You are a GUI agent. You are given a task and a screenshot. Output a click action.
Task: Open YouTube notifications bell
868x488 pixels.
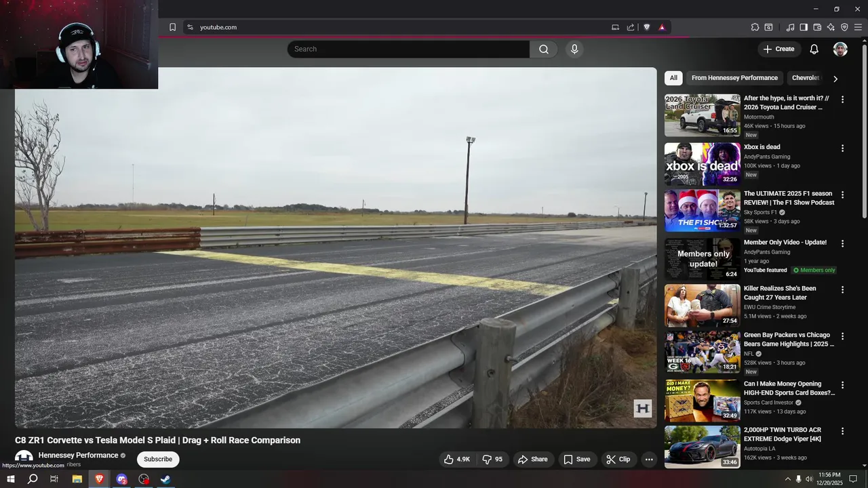point(814,49)
